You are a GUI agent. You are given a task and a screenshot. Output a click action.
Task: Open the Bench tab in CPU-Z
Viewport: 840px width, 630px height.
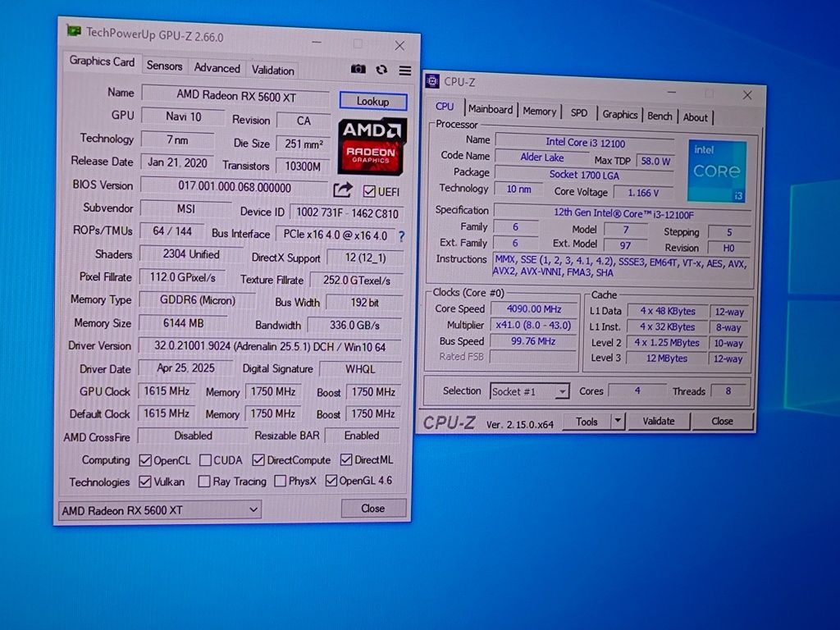click(x=660, y=116)
